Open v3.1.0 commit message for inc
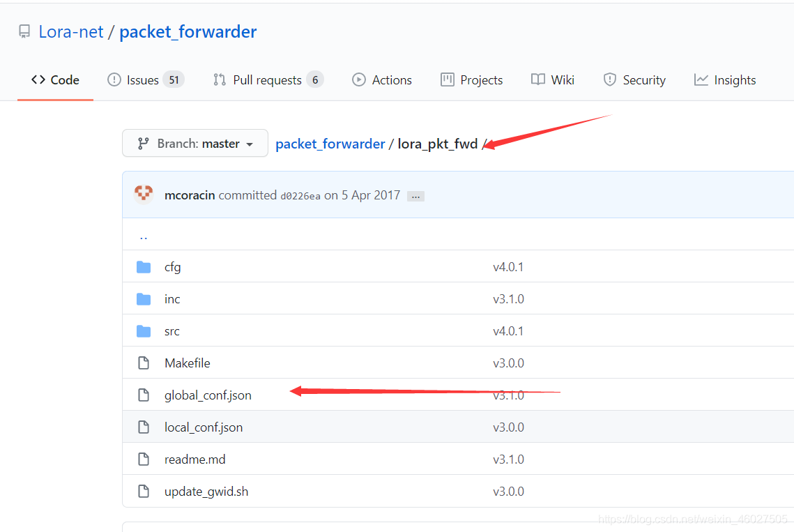Screen dimensions: 794x532 click(508, 299)
